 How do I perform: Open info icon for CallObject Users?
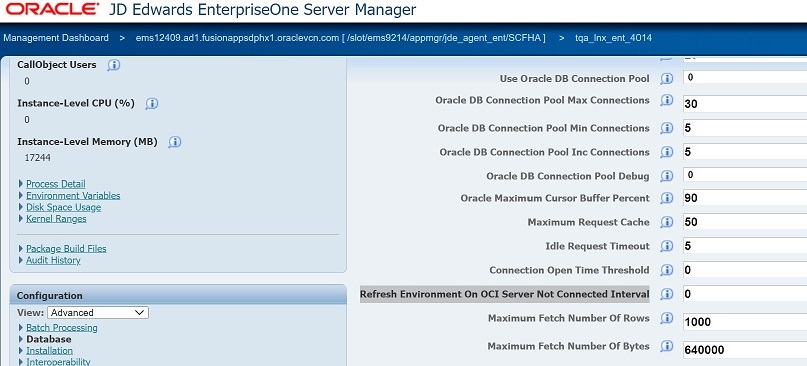pyautogui.click(x=114, y=65)
